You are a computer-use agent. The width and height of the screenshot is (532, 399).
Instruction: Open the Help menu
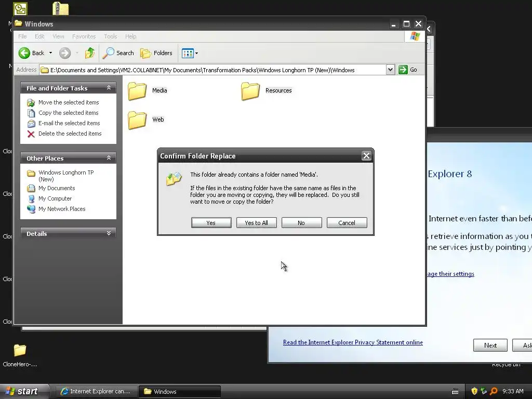pos(130,36)
